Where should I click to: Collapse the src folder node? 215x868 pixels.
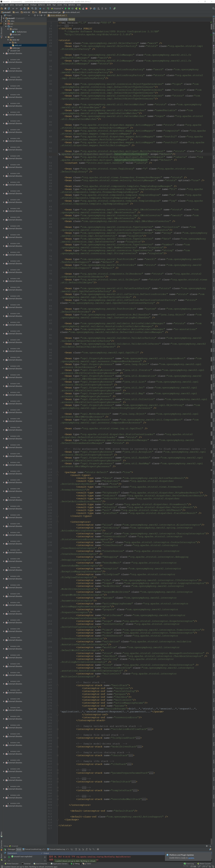click(x=6, y=26)
